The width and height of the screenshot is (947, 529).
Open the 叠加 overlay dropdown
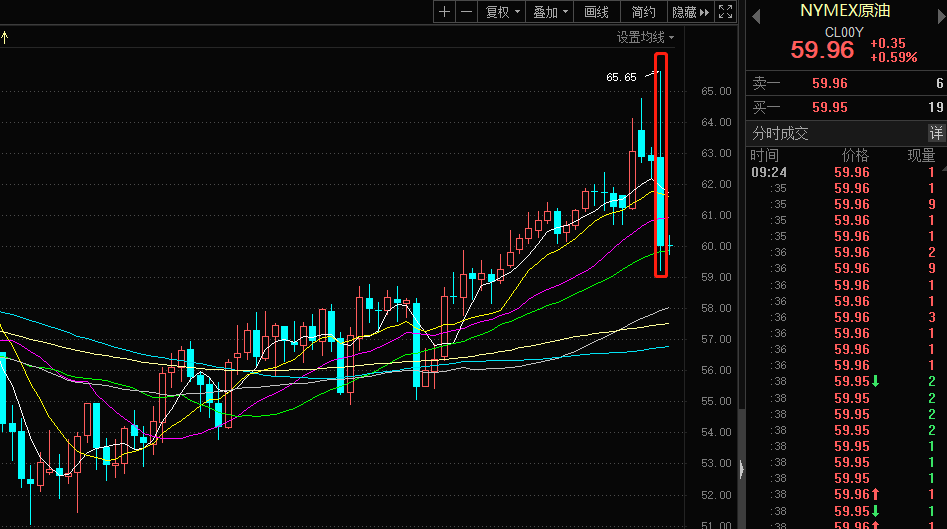click(x=550, y=11)
